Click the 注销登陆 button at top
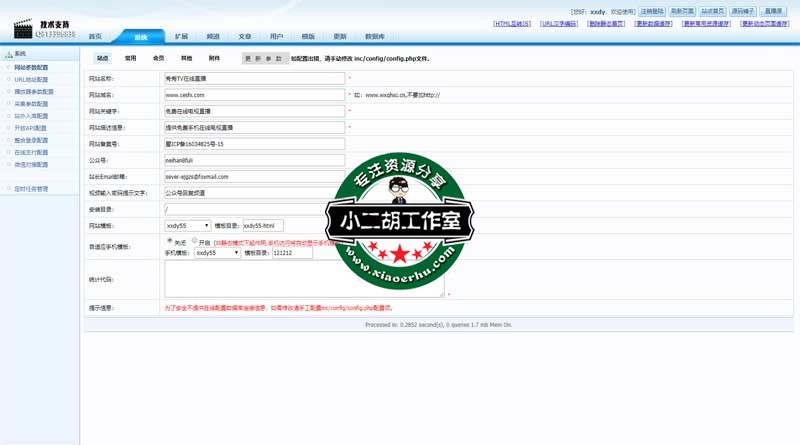Viewport: 800px width, 445px height. point(652,12)
